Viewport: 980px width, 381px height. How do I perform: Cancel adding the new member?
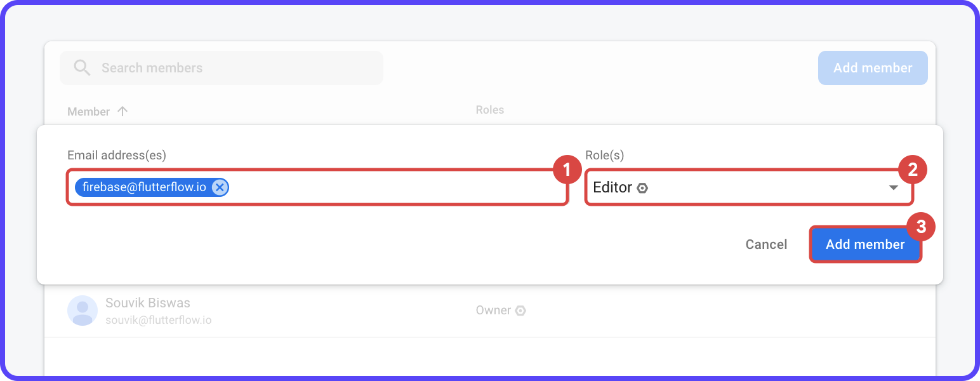[765, 244]
